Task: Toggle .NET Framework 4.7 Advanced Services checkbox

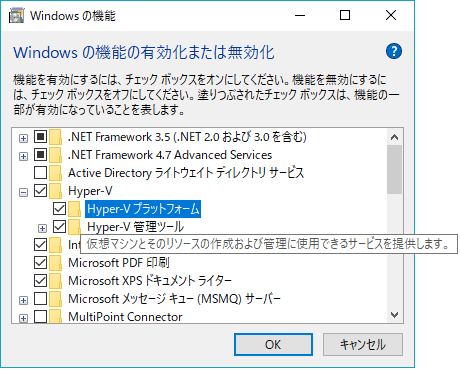Action: click(x=41, y=155)
